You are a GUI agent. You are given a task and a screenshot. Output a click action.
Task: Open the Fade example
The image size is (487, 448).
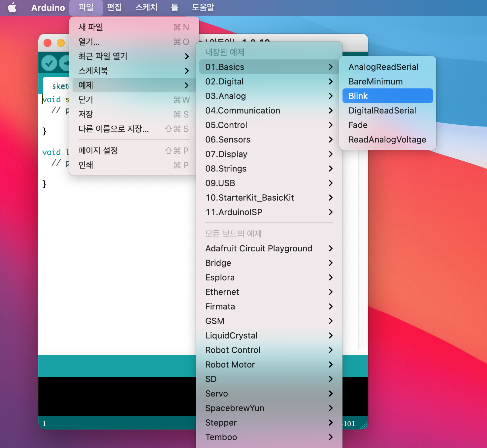coord(388,125)
